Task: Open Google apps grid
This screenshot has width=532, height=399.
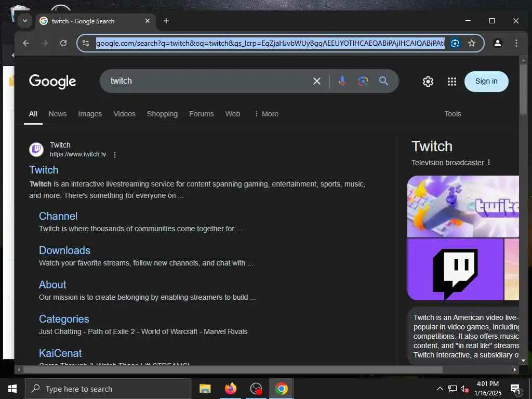Action: pyautogui.click(x=451, y=82)
